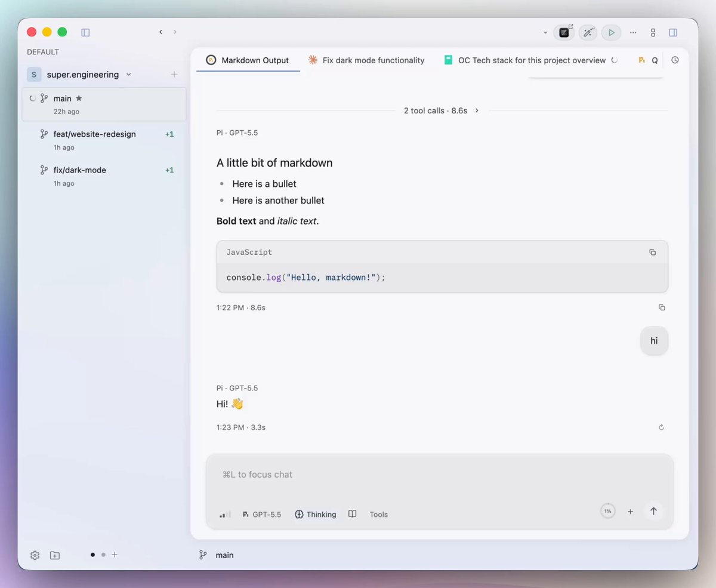Click the Tools button in chat input

(x=378, y=515)
